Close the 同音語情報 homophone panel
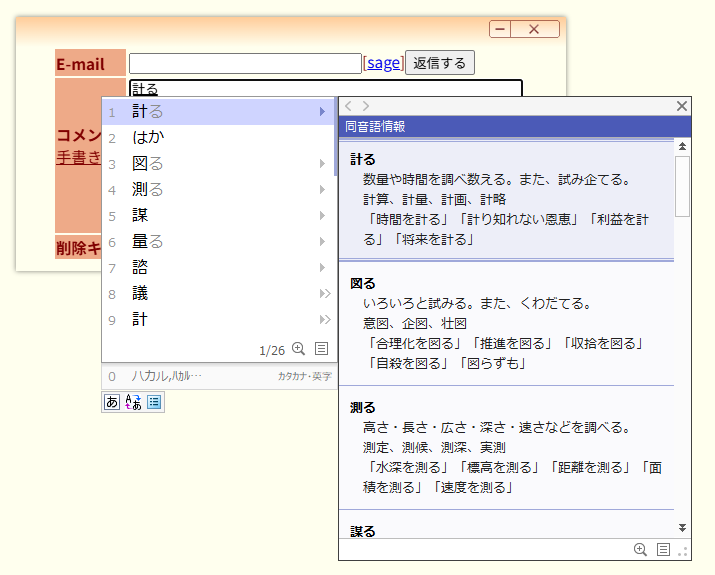Viewport: 715px width, 575px height. point(682,106)
